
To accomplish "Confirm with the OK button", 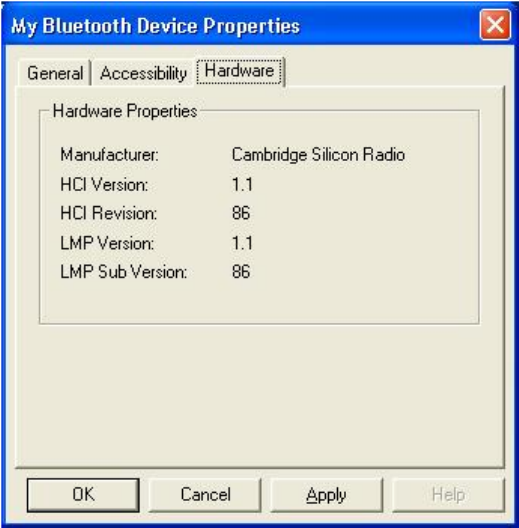I will coord(83,495).
